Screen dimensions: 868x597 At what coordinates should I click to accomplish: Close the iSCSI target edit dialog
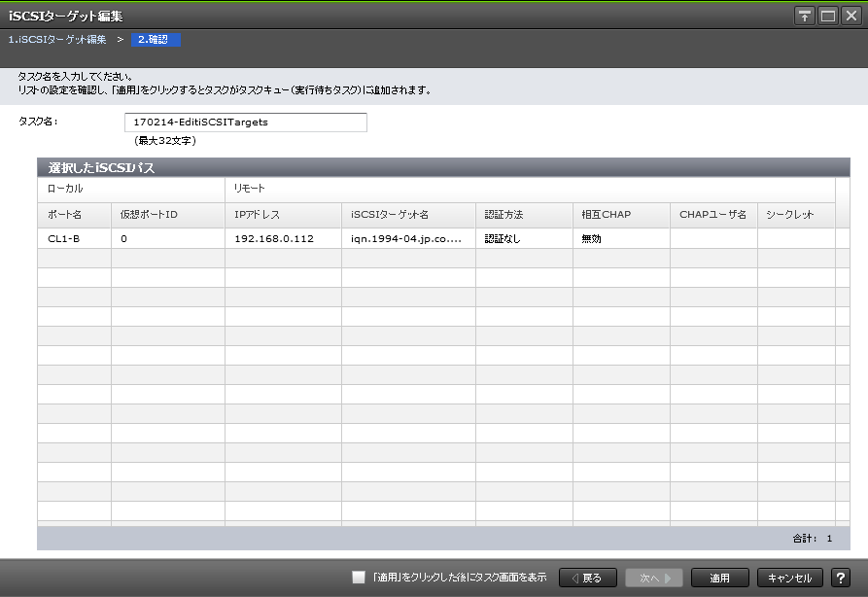coord(851,17)
